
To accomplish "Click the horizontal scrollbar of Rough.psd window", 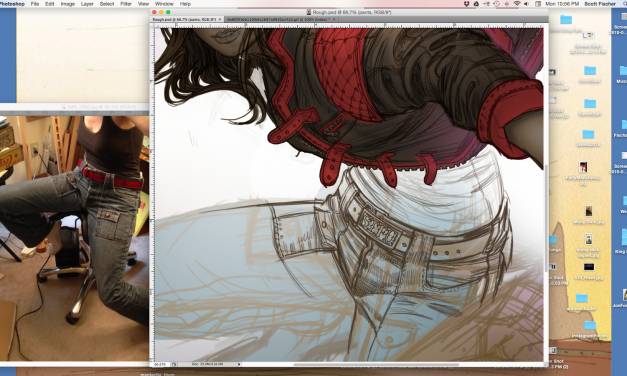I will 376,364.
